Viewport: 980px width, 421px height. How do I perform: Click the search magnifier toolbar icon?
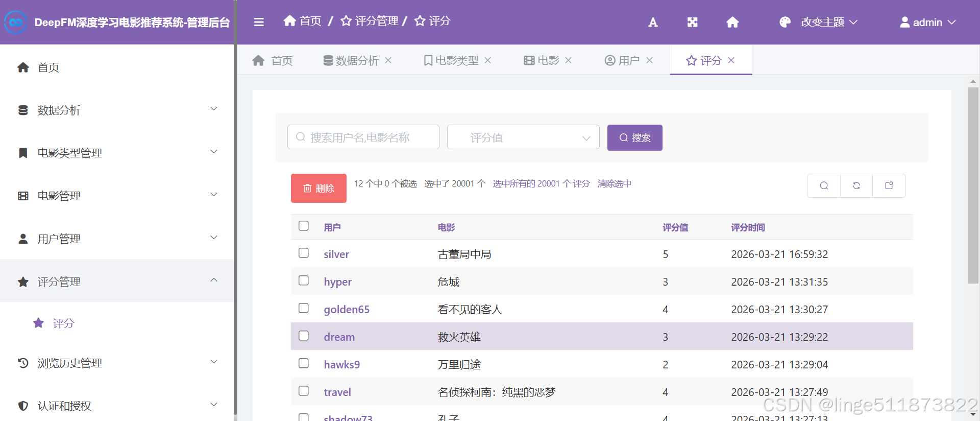point(824,185)
